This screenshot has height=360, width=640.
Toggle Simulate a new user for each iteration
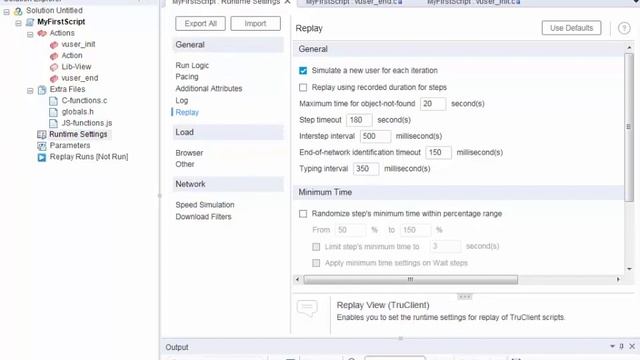pos(303,71)
